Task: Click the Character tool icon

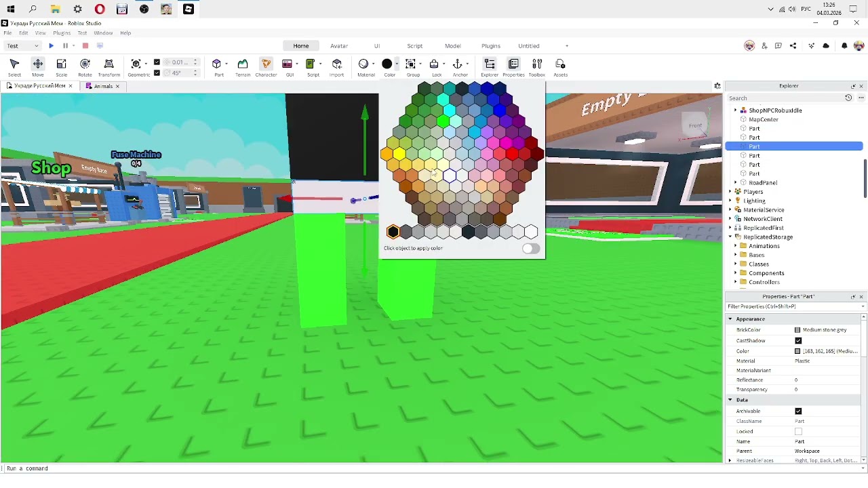Action: [x=266, y=64]
